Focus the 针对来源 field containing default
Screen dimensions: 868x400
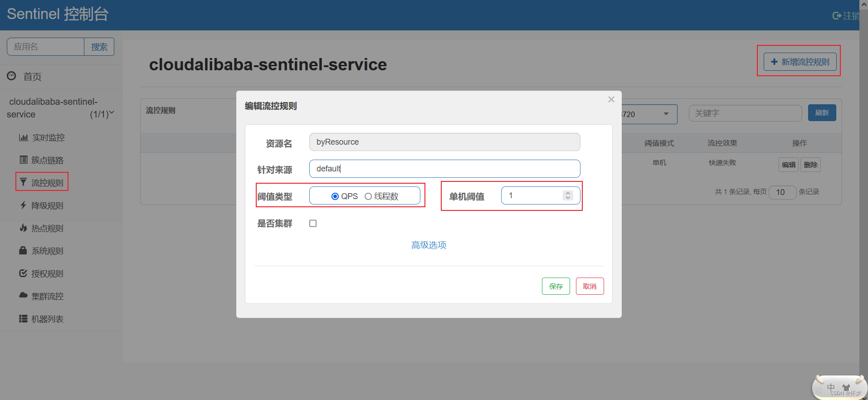pyautogui.click(x=444, y=169)
